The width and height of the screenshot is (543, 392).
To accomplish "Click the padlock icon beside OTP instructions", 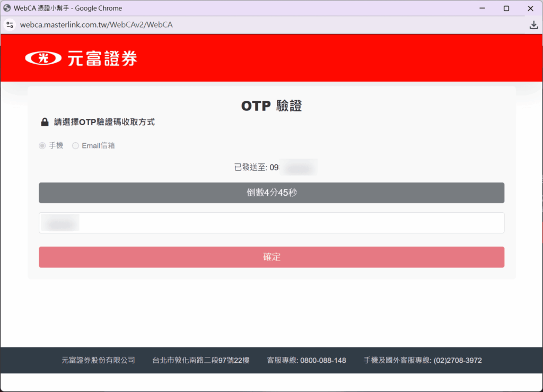I will pyautogui.click(x=45, y=122).
